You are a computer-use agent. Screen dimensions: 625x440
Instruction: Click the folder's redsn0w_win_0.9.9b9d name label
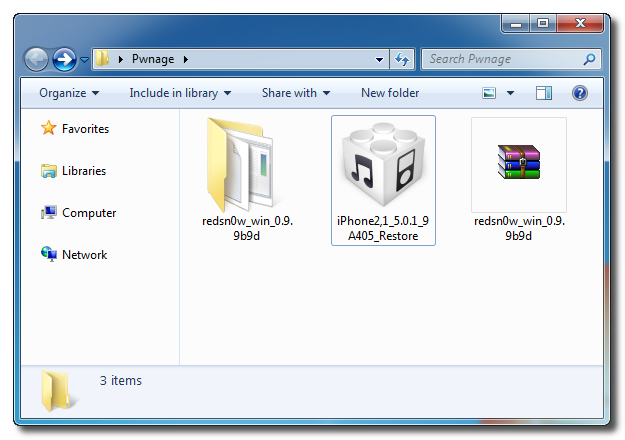[x=247, y=228]
